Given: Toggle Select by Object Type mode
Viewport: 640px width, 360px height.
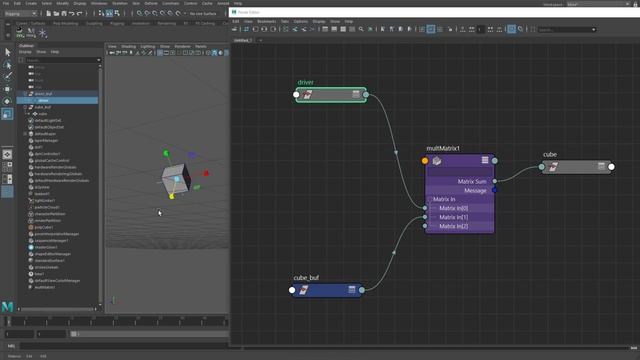Looking at the screenshot, I should coord(109,13).
